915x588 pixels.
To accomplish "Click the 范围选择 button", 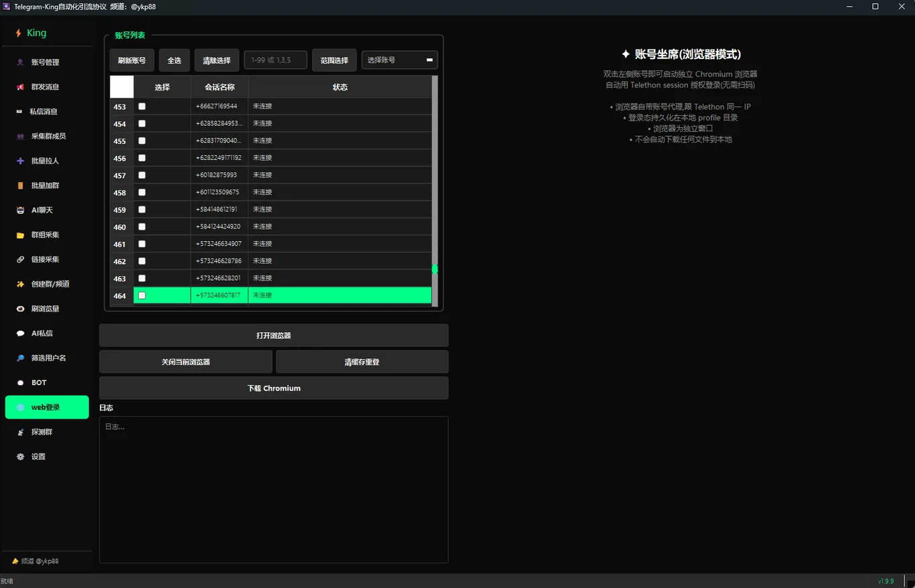I will pyautogui.click(x=334, y=60).
